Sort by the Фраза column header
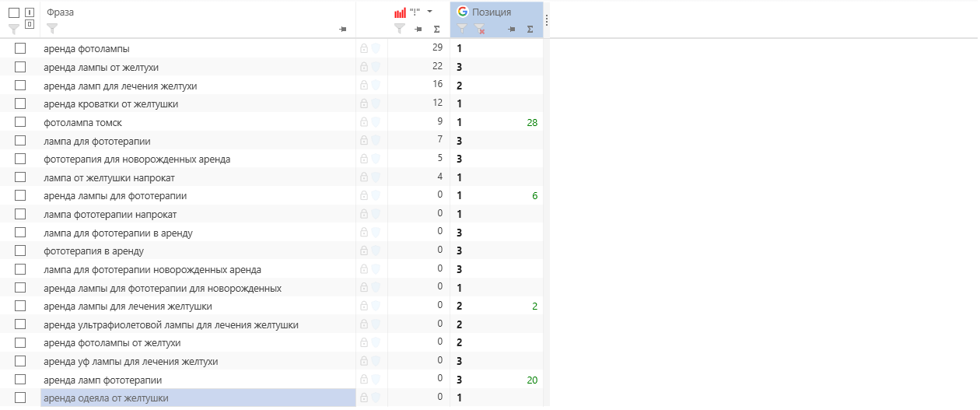Image resolution: width=980 pixels, height=410 pixels. (x=61, y=12)
